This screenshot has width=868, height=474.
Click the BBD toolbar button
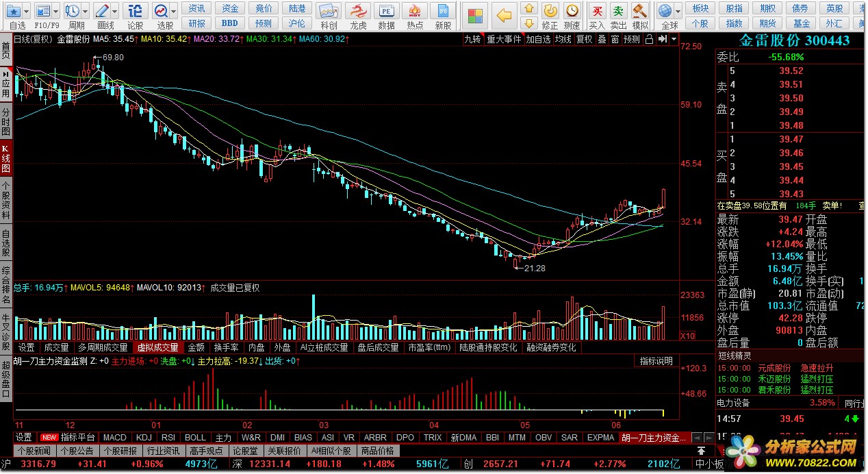click(231, 23)
